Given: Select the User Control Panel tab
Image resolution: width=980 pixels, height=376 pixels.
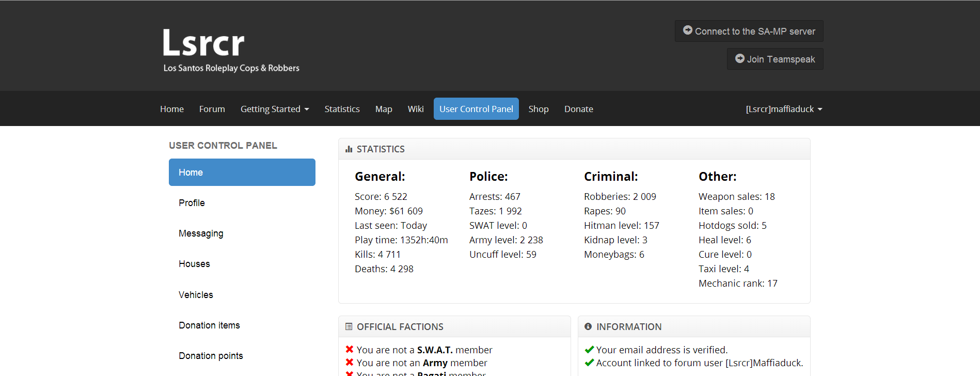Looking at the screenshot, I should tap(476, 109).
